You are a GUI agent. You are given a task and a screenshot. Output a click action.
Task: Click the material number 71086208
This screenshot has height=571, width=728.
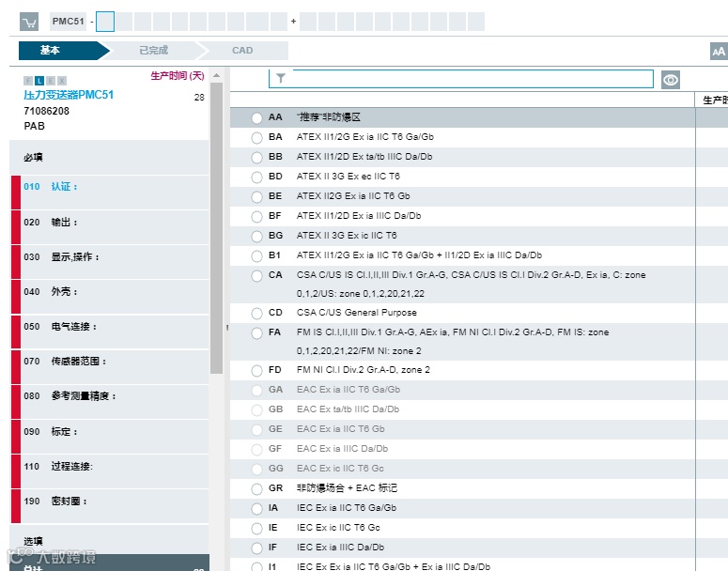click(46, 111)
